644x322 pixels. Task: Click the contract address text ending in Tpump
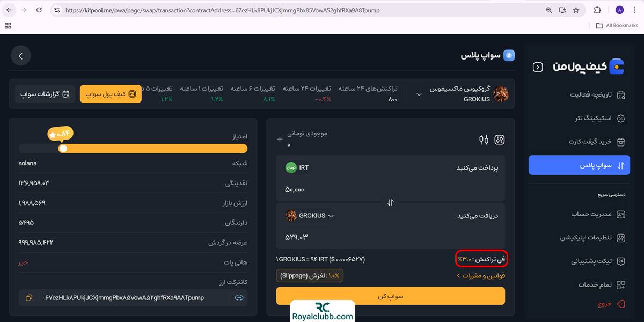(125, 297)
